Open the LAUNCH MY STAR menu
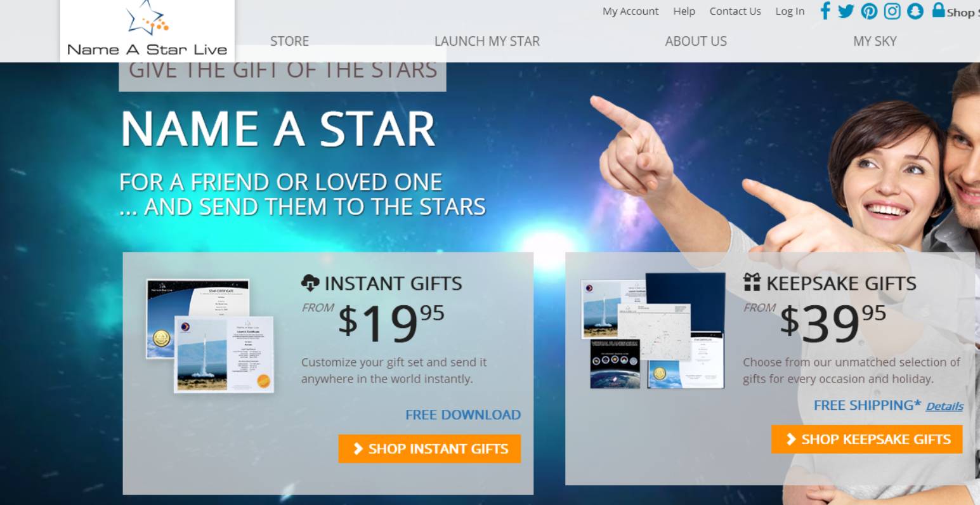 tap(487, 41)
